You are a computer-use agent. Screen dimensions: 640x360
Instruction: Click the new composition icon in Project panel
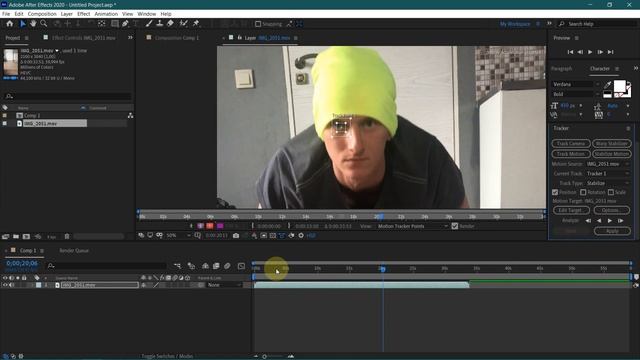pos(26,236)
